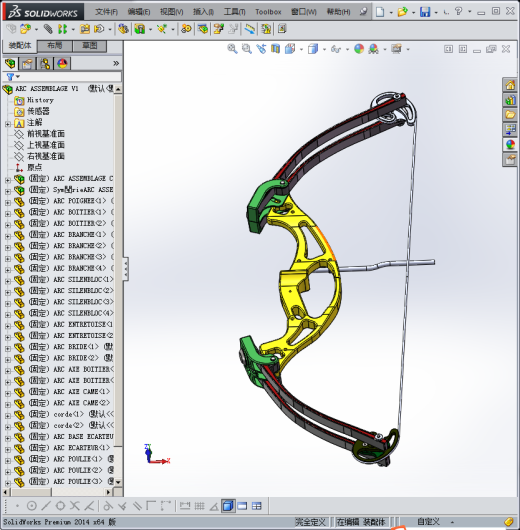Open the display style dropdown arrow
The height and width of the screenshot is (530, 520).
pyautogui.click(x=324, y=49)
